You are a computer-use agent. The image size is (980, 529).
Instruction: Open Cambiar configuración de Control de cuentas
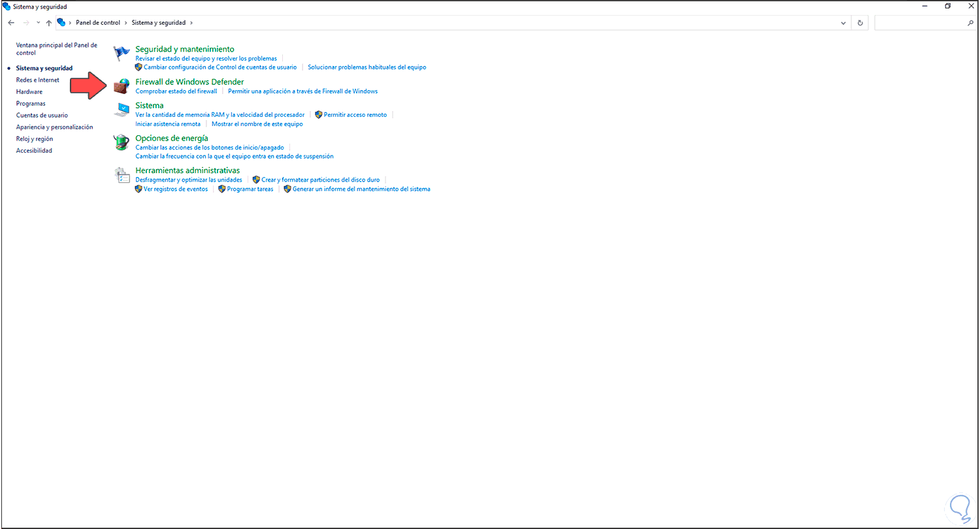point(220,67)
